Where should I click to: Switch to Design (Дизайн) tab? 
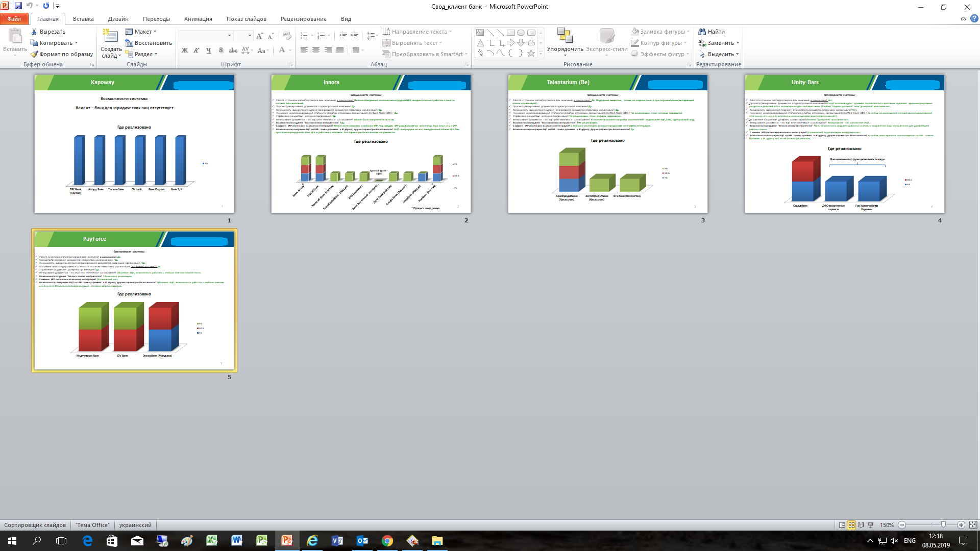pyautogui.click(x=118, y=19)
